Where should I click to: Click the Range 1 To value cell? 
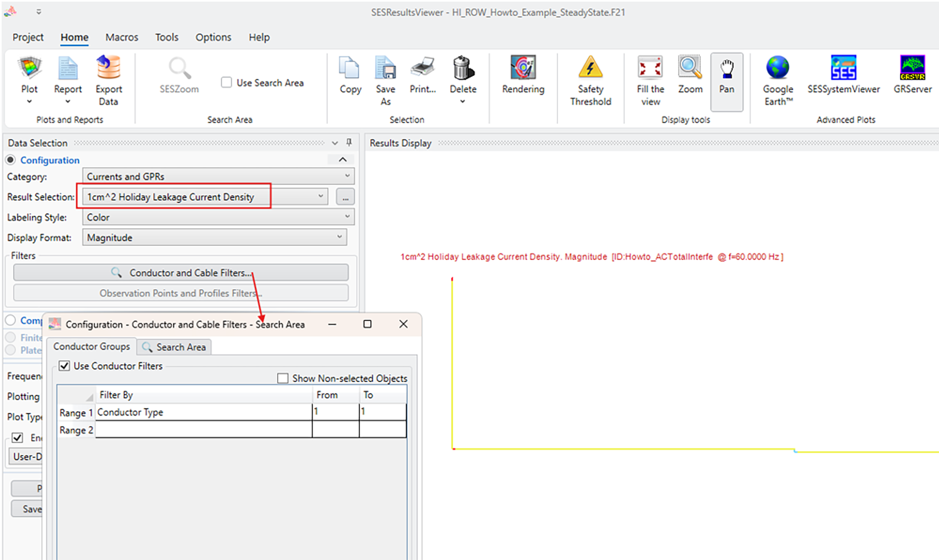click(383, 412)
